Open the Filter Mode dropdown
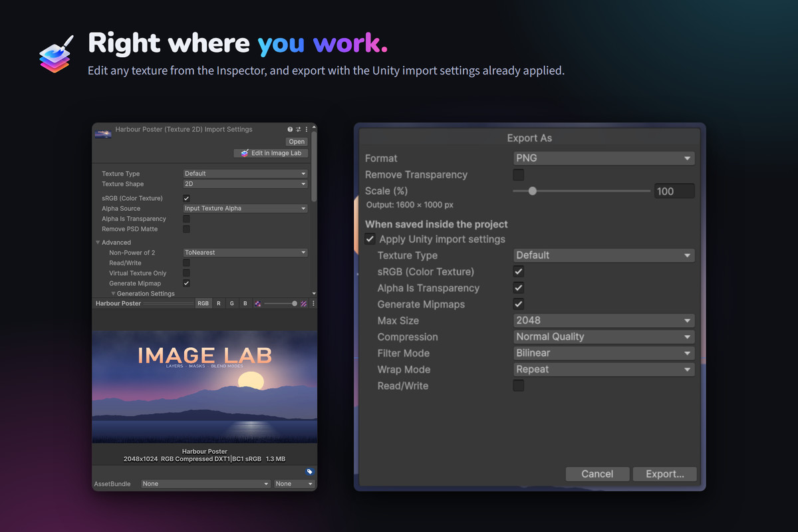 (x=604, y=353)
